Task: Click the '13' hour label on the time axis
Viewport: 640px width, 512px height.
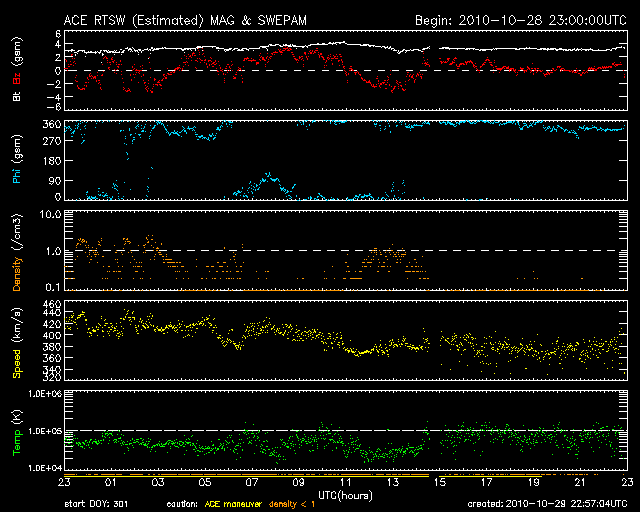Action: pyautogui.click(x=393, y=483)
